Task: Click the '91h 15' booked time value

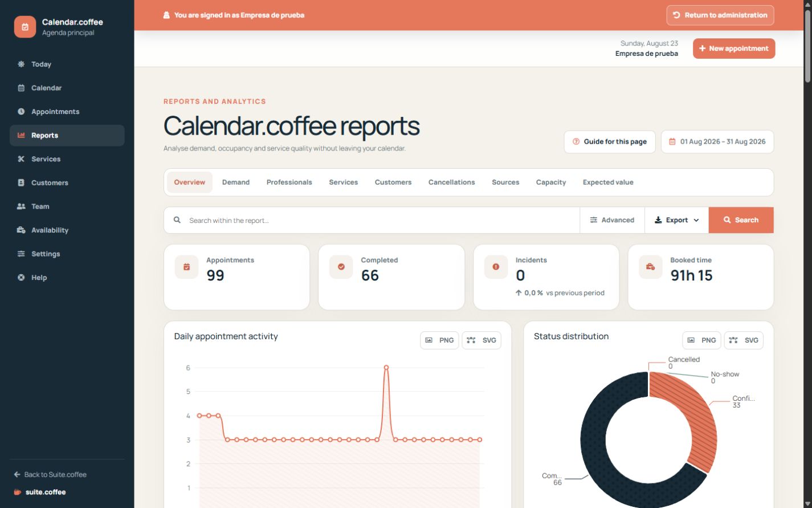Action: 692,275
